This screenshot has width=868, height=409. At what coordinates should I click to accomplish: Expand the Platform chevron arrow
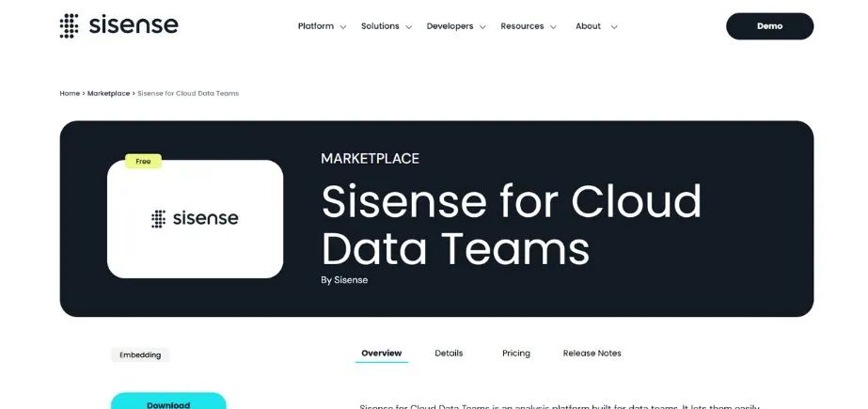coord(342,26)
